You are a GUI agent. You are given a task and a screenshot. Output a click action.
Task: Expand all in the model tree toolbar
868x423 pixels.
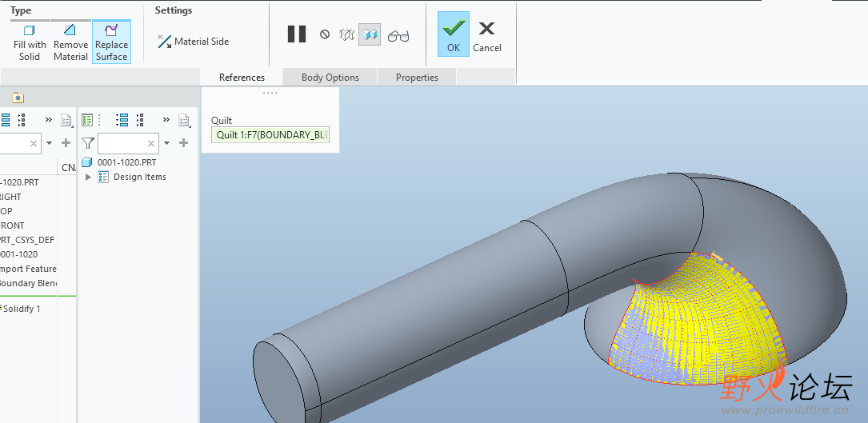(5, 120)
